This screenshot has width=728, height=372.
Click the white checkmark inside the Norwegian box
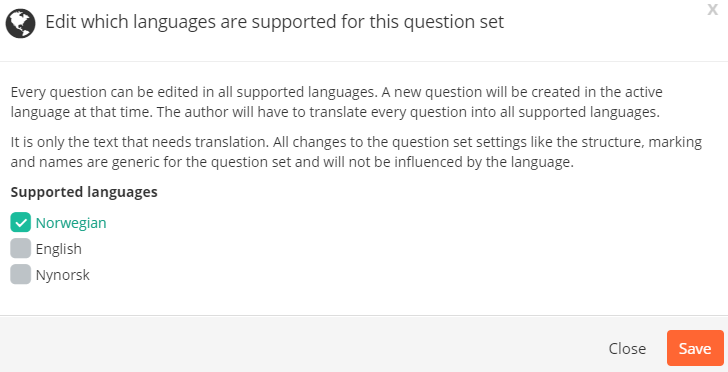point(20,223)
